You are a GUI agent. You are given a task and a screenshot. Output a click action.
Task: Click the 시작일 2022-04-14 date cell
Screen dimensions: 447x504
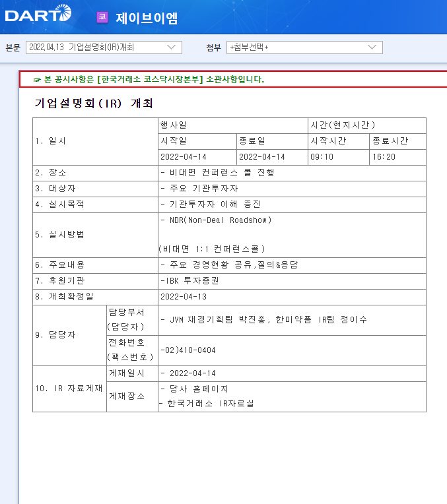[x=197, y=157]
